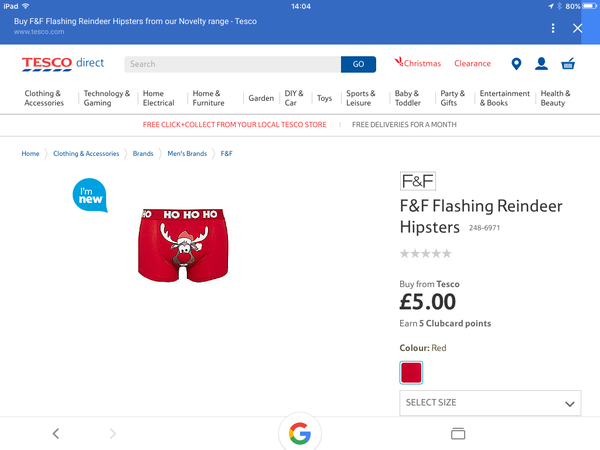Viewport: 600px width, 450px height.
Task: Open the Toys category menu
Action: tap(324, 98)
